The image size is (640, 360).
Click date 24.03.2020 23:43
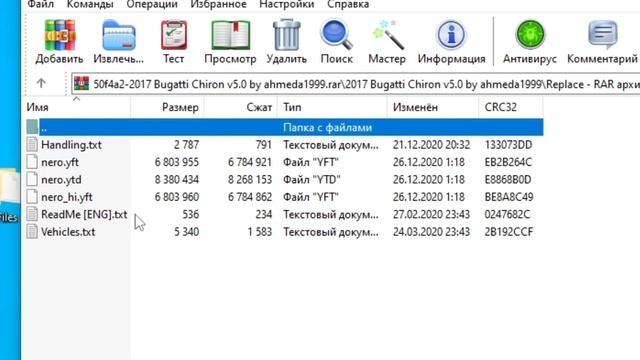(x=431, y=232)
